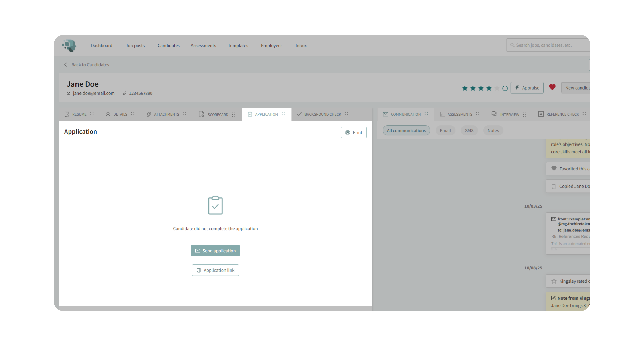Click the clipboard checkmark icon in empty state
644x346 pixels.
pos(215,205)
